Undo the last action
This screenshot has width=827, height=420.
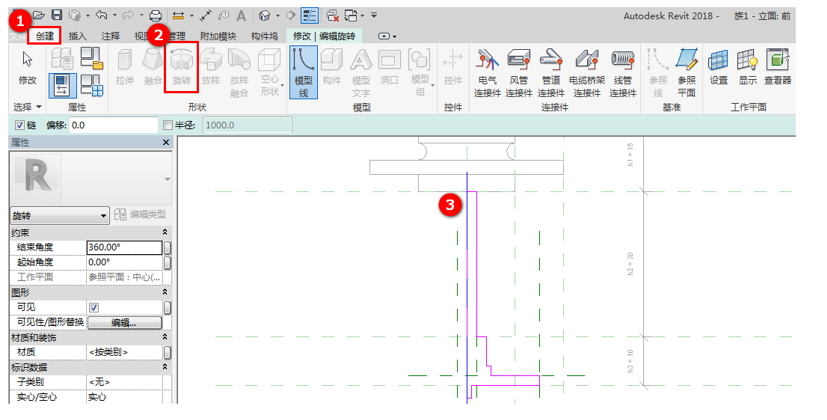coord(102,15)
